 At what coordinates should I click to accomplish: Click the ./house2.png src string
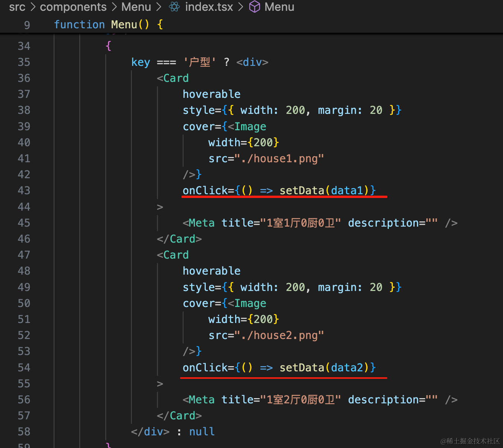coord(279,335)
